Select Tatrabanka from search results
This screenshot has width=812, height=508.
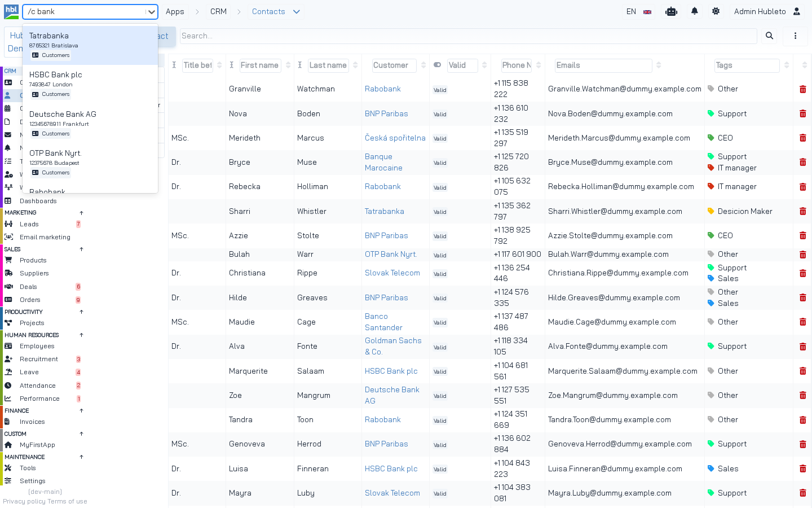click(90, 45)
